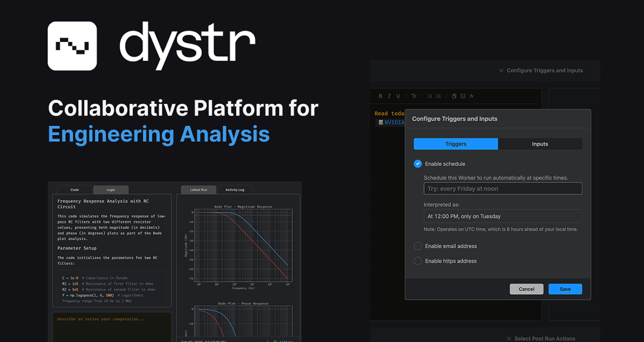
Task: Click the Cancel button in the dialog
Action: pos(526,289)
